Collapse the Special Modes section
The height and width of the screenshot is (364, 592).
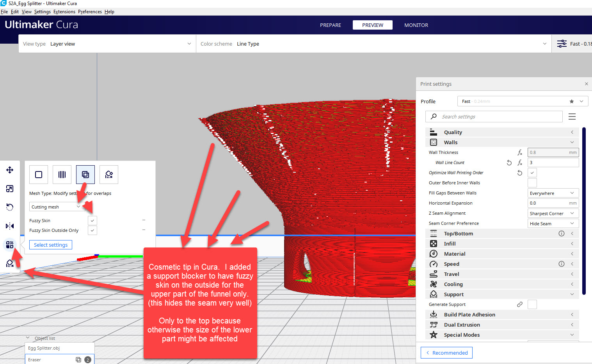point(502,335)
